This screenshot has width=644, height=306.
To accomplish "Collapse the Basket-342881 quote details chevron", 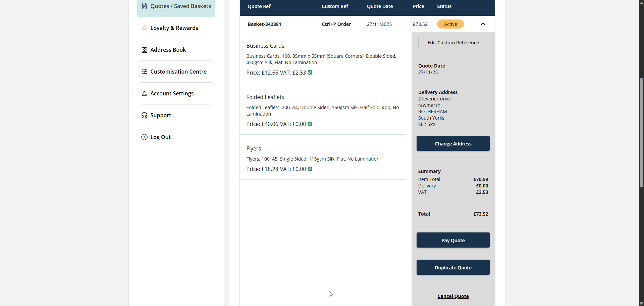I will click(x=483, y=24).
